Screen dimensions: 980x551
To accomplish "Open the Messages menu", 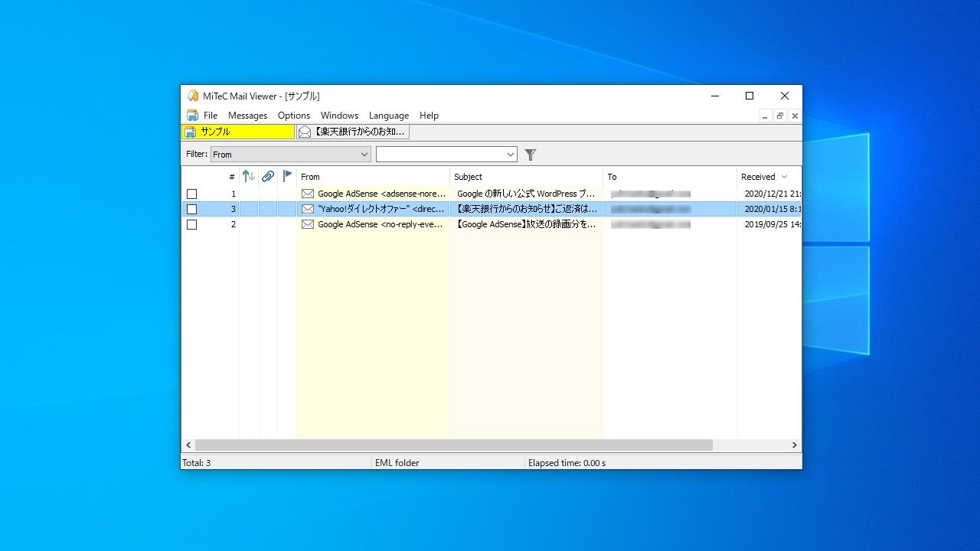I will point(247,116).
